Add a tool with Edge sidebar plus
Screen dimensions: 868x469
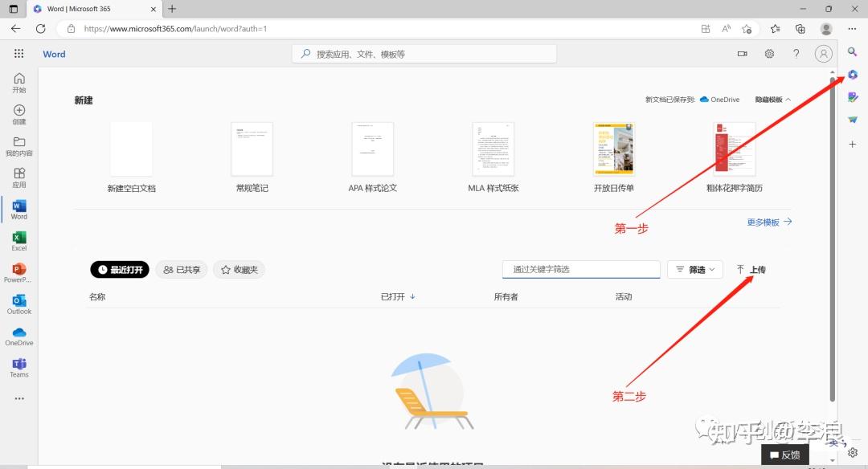click(x=853, y=144)
